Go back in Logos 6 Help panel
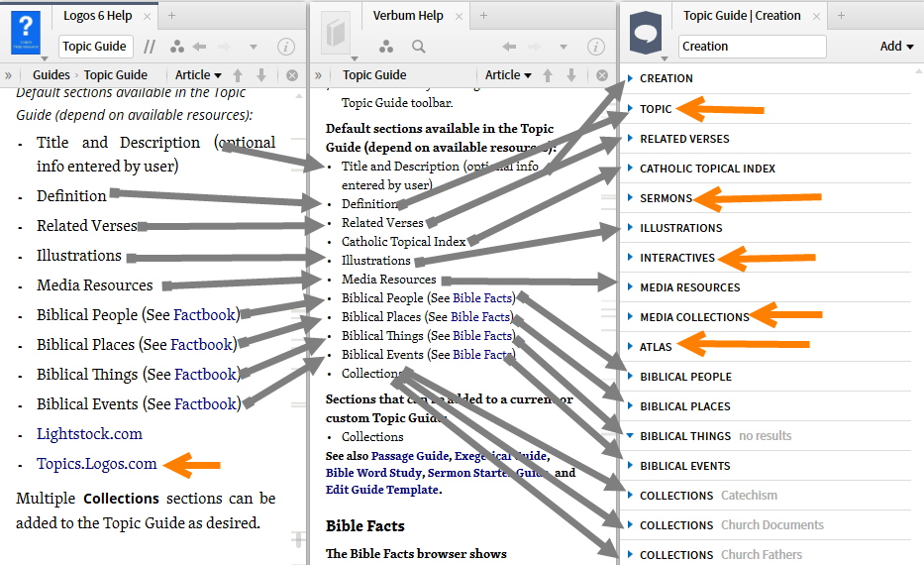The height and width of the screenshot is (565, 924). coord(200,47)
